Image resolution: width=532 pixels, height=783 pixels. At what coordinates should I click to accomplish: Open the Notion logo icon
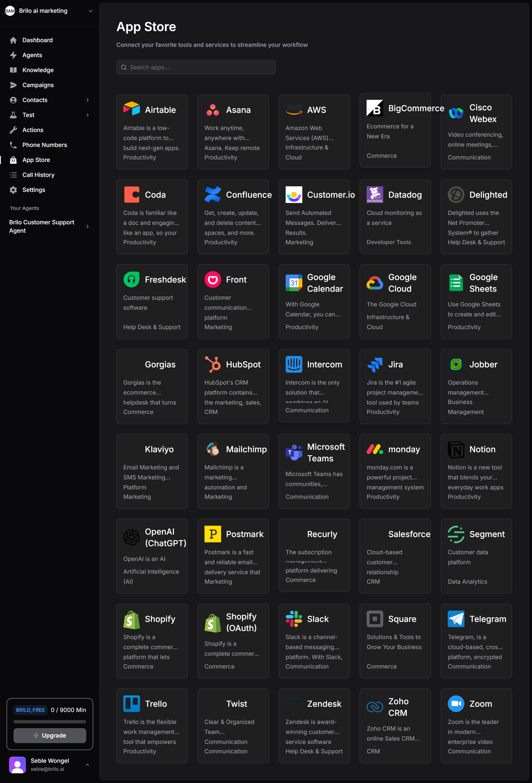456,449
